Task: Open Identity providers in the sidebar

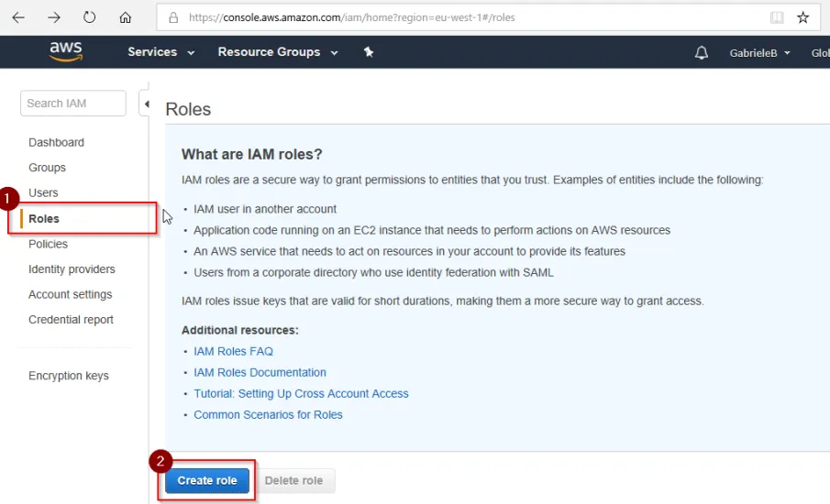Action: click(72, 269)
